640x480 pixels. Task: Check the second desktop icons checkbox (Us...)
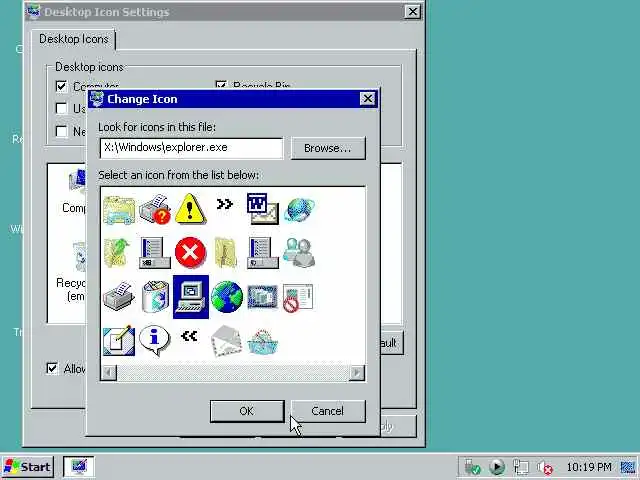[61, 108]
